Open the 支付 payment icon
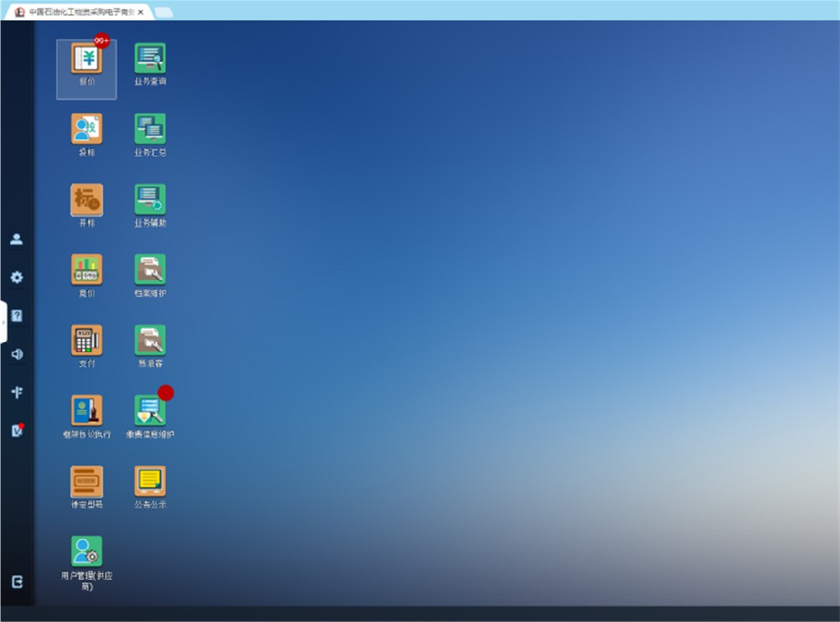This screenshot has width=840, height=622. tap(87, 340)
